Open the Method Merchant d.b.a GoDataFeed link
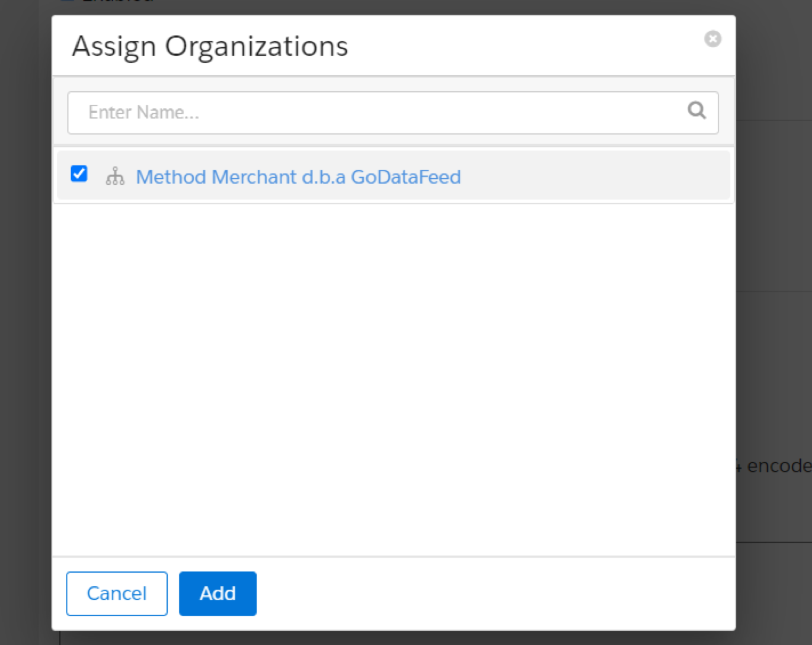The image size is (812, 645). coord(298,177)
